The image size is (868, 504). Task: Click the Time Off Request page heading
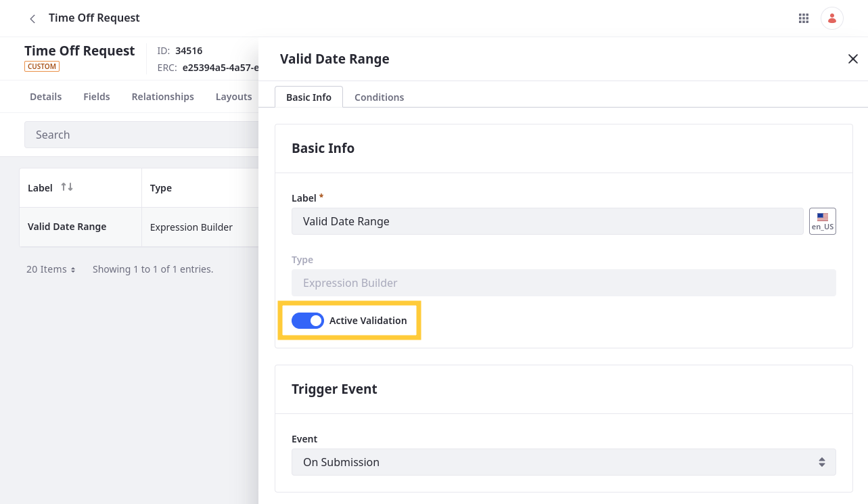click(x=80, y=51)
